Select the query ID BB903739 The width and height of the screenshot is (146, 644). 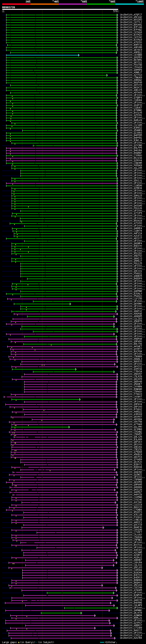pyautogui.click(x=8, y=8)
